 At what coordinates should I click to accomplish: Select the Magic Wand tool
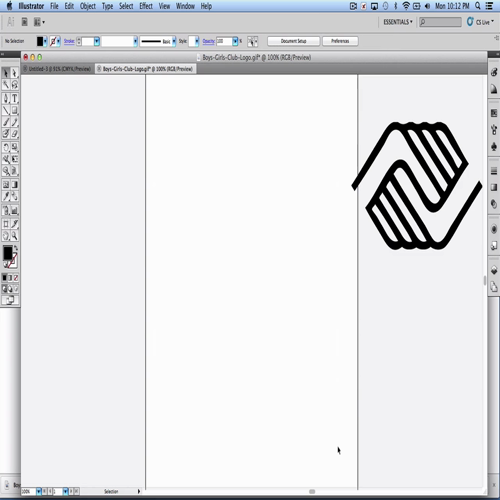[x=6, y=85]
